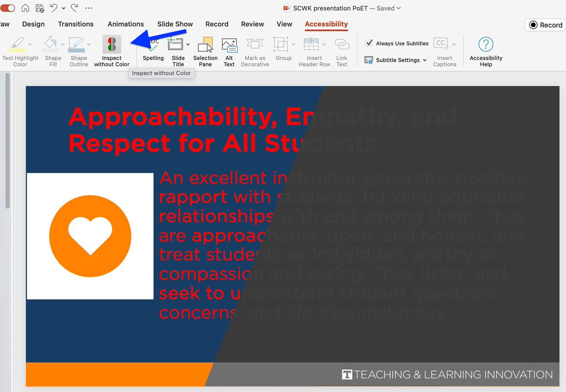
Task: Select the Mark as Decorative tool
Action: point(255,50)
